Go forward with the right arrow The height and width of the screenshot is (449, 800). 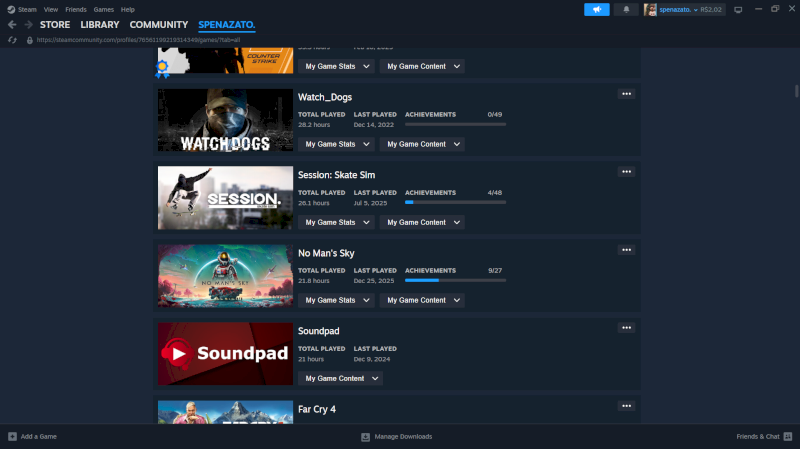point(29,24)
